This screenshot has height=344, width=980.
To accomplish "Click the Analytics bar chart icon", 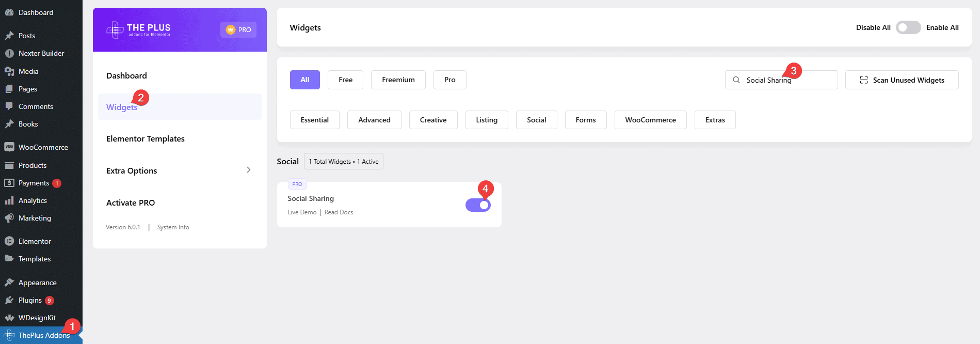I will pos(9,200).
